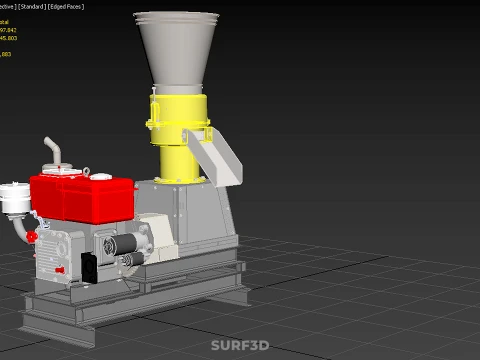Open the [Edged Faces] viewport display menu

[66, 7]
